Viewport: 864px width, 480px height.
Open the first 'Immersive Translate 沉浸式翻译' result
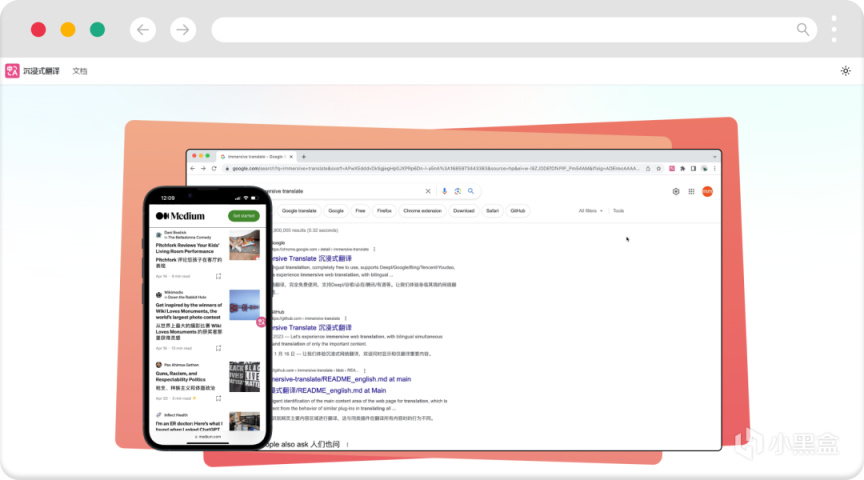pos(312,258)
